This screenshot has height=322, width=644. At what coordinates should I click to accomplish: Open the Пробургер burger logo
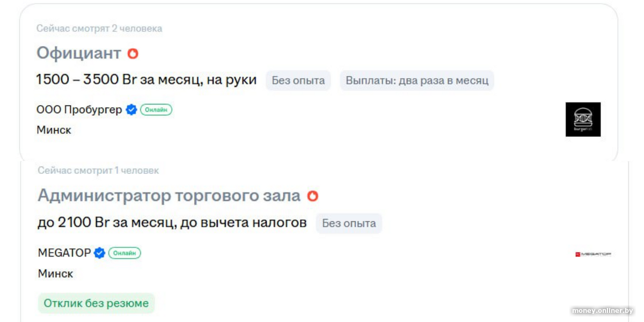(x=583, y=119)
